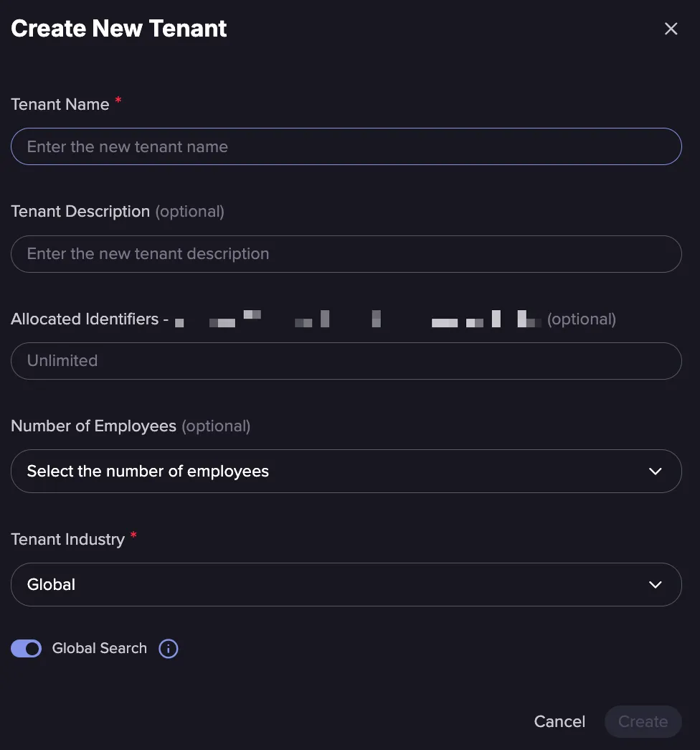Click the Create New Tenant heading
Screen dimensions: 700x750
point(118,28)
